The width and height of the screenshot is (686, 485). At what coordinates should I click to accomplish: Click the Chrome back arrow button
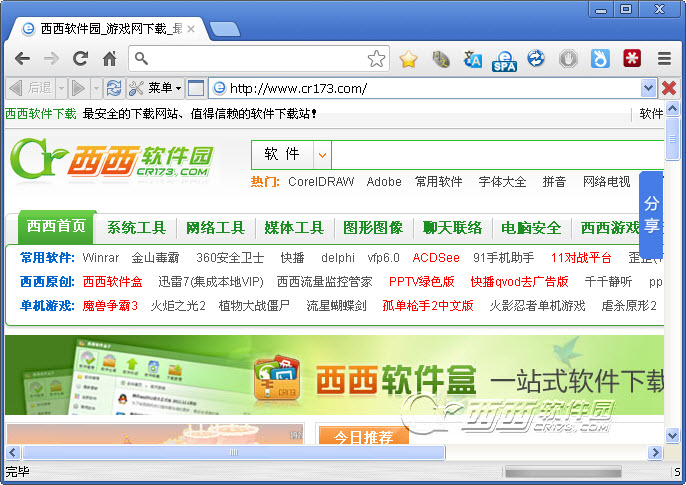(22, 58)
